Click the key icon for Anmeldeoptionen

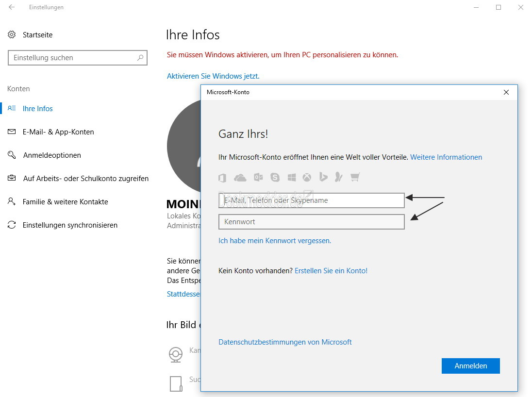[x=12, y=155]
